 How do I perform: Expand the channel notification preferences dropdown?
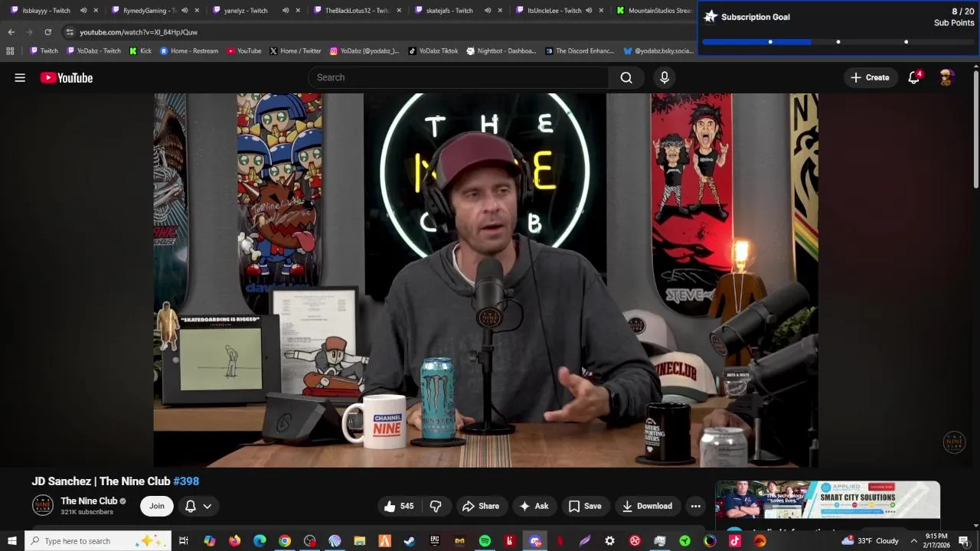[207, 506]
